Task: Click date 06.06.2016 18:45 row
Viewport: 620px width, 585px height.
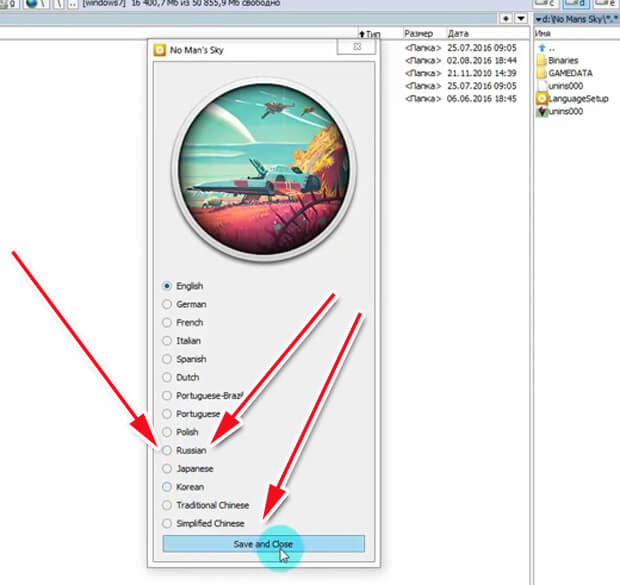Action: [x=482, y=98]
